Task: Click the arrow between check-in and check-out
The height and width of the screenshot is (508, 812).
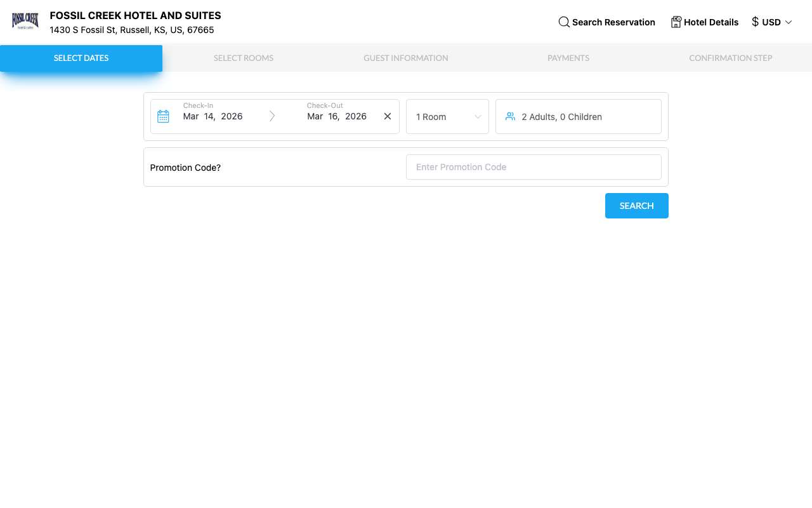Action: [x=272, y=116]
